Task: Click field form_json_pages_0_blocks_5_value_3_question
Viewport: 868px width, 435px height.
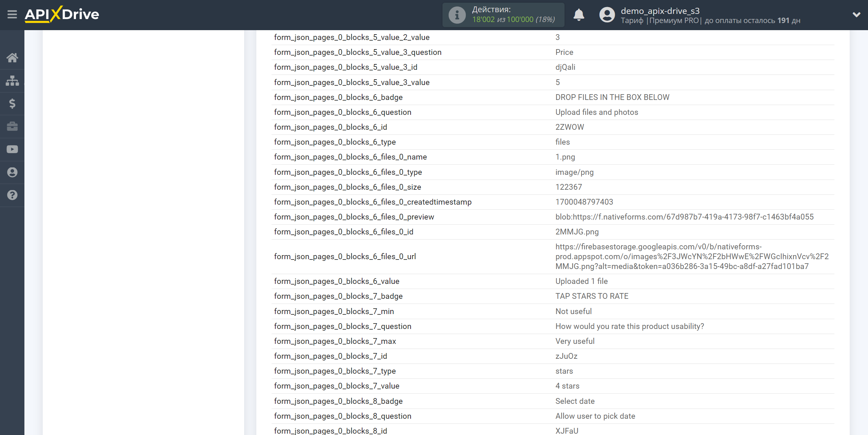Action: pyautogui.click(x=358, y=52)
